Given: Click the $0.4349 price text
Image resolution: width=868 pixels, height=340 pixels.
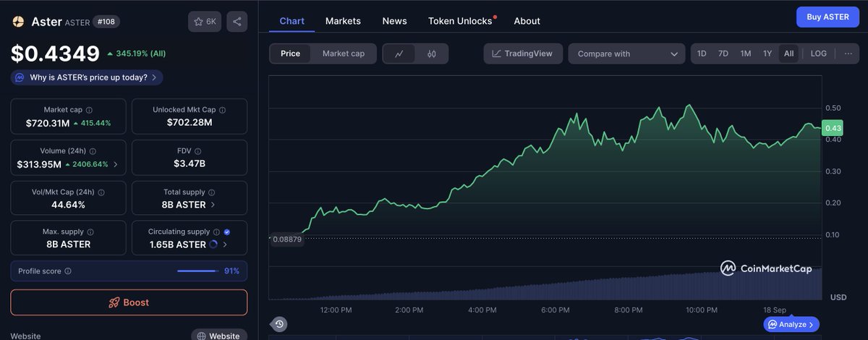Looking at the screenshot, I should 55,54.
